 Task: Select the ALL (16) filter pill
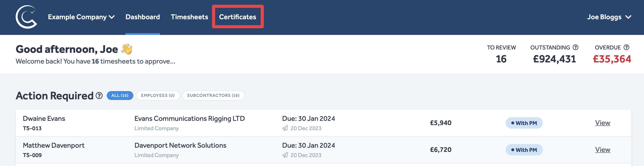(x=120, y=96)
